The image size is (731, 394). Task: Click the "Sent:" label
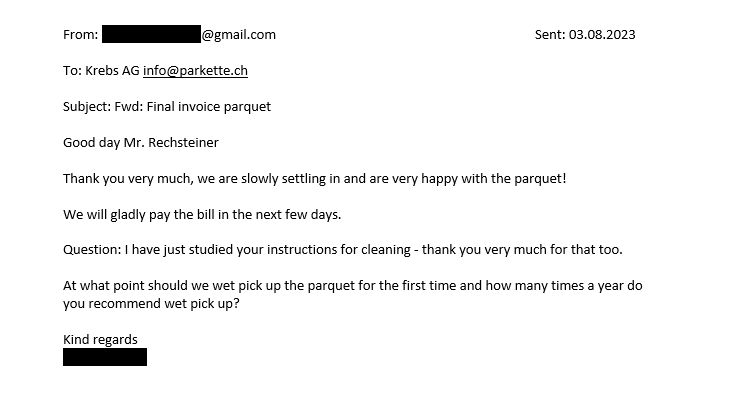[x=550, y=35]
